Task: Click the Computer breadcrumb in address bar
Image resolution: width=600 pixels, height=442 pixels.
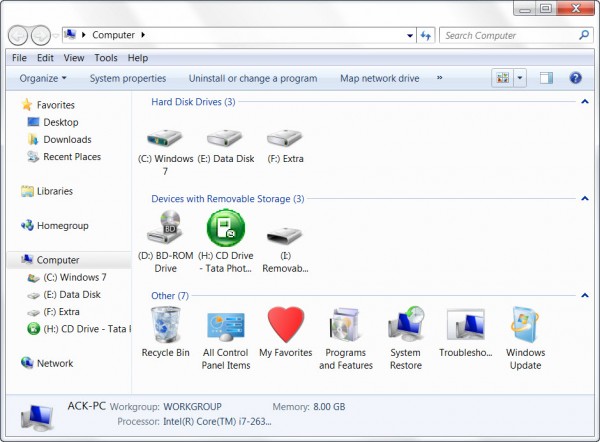Action: [113, 35]
